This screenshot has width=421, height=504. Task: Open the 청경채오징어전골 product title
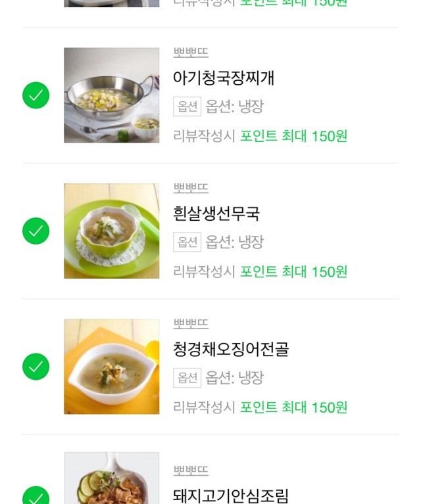pos(231,349)
